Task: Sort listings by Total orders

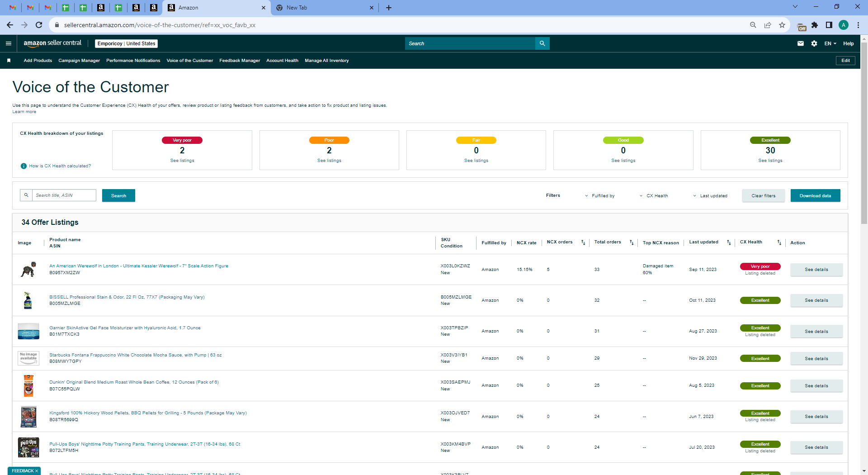Action: tap(632, 242)
